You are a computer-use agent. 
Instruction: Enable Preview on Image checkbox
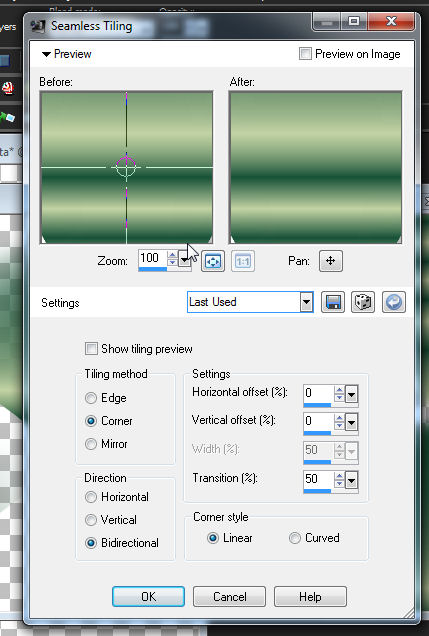pyautogui.click(x=305, y=54)
